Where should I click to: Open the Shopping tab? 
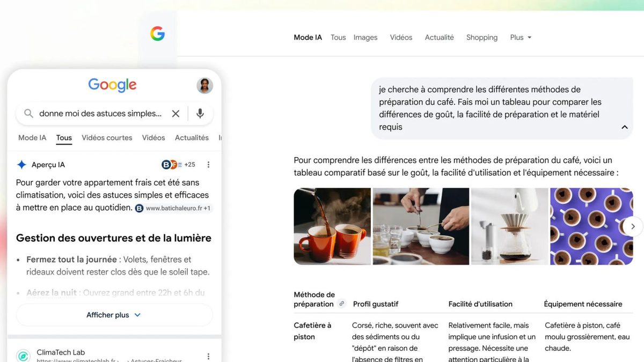pyautogui.click(x=482, y=38)
